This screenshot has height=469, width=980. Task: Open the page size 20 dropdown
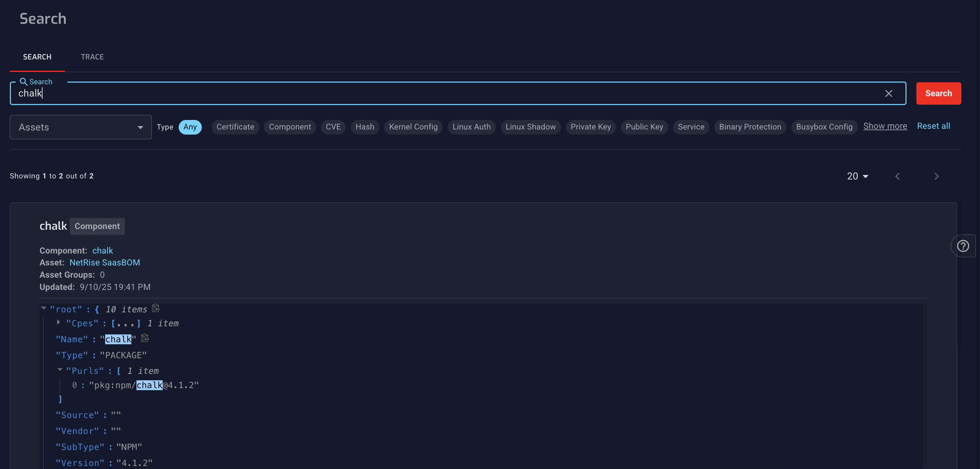(857, 176)
